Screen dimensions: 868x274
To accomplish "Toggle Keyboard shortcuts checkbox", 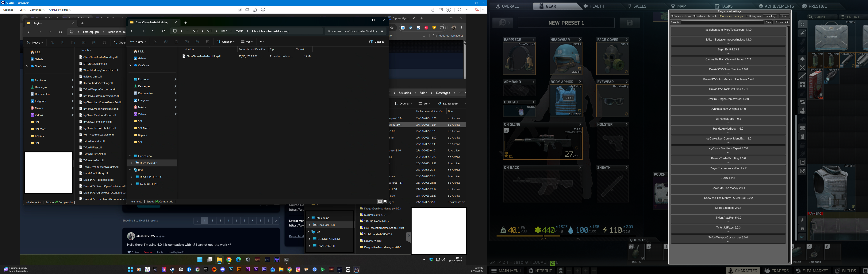I will point(694,16).
